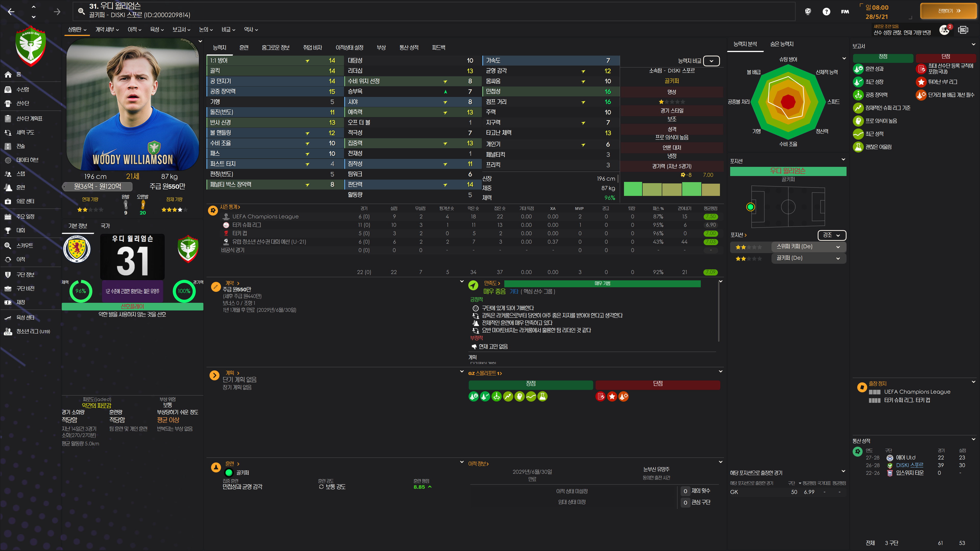Viewport: 980px width, 551px height.
Task: Click the back arrow navigation icon
Action: (x=11, y=12)
